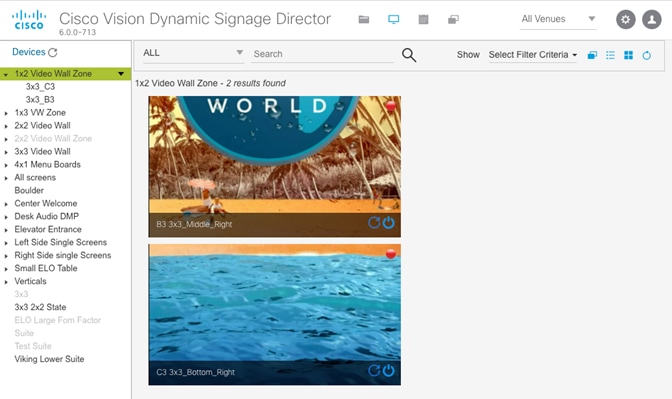Screen dimensions: 672x399
Task: Refresh the Devices list icon
Action: click(53, 52)
